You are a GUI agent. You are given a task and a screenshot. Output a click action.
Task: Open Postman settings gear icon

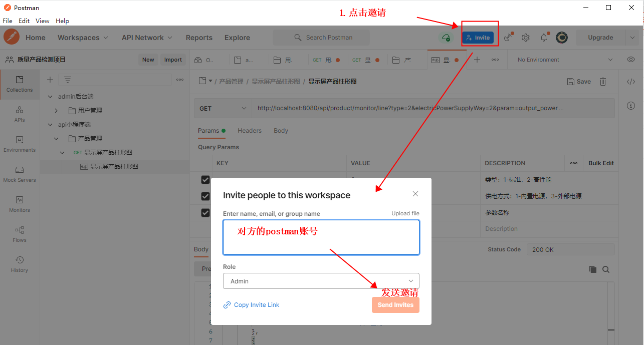[526, 38]
